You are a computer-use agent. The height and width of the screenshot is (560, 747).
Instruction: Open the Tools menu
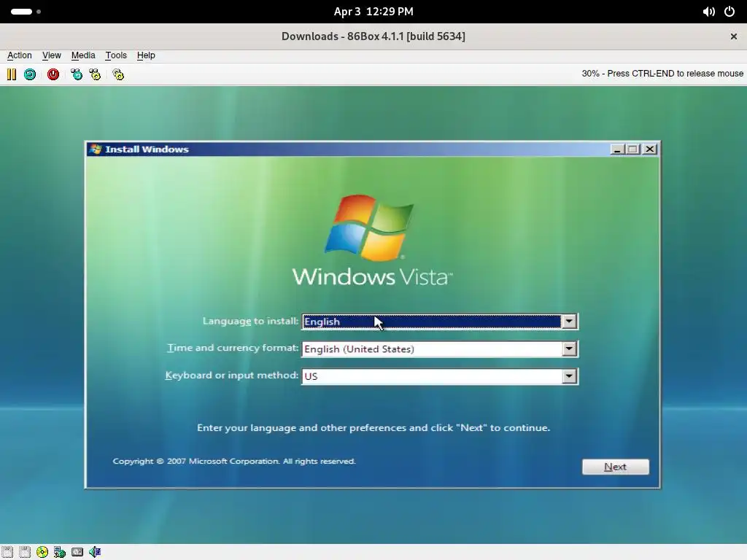(x=116, y=55)
